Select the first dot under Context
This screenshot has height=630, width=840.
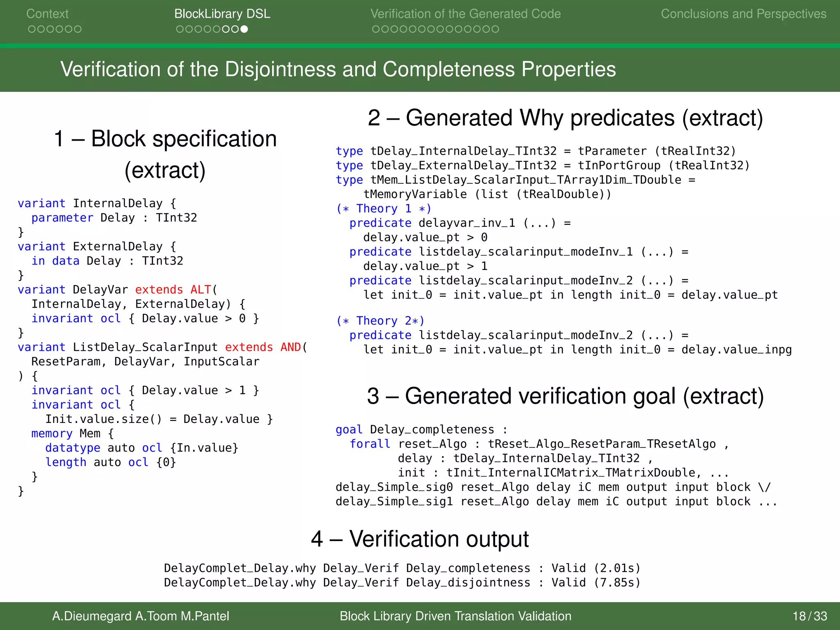[32, 29]
